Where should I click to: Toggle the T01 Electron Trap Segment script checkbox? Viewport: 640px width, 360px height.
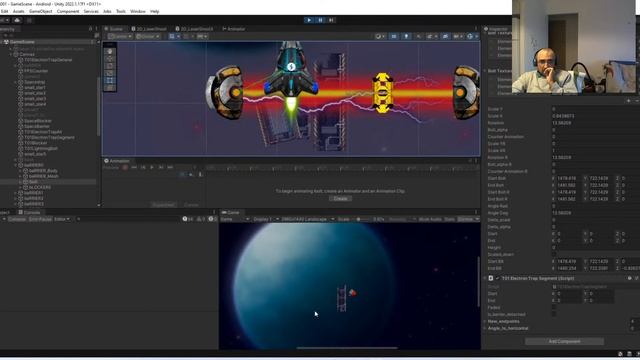pos(497,278)
